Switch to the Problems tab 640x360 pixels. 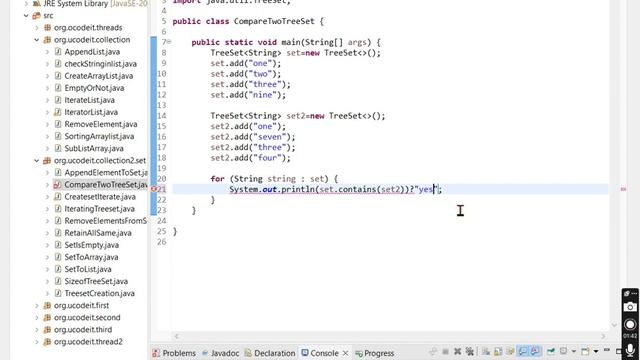pyautogui.click(x=174, y=353)
